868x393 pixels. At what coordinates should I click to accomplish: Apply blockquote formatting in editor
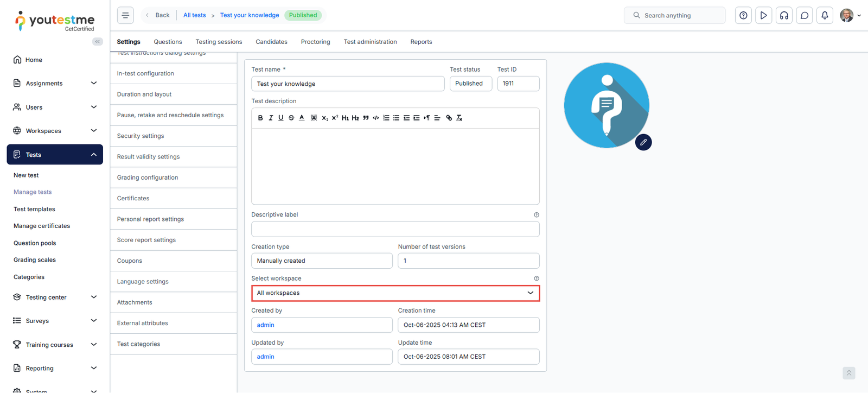tap(366, 118)
